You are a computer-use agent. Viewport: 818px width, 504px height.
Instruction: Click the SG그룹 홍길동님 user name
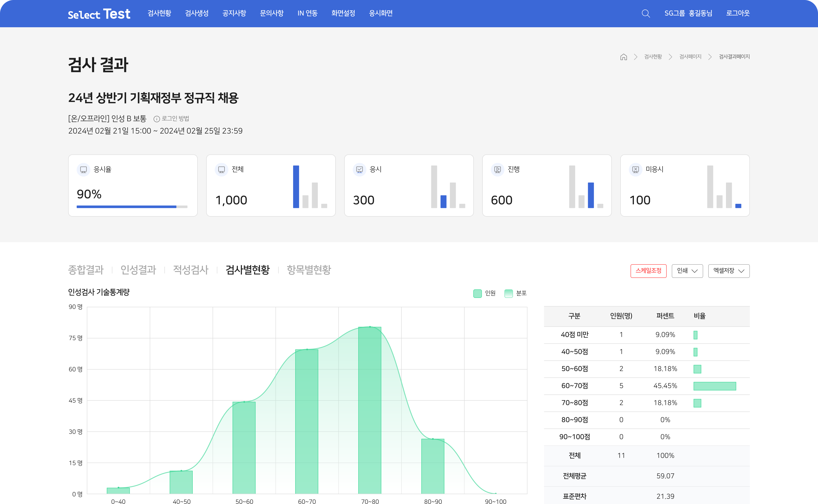688,13
